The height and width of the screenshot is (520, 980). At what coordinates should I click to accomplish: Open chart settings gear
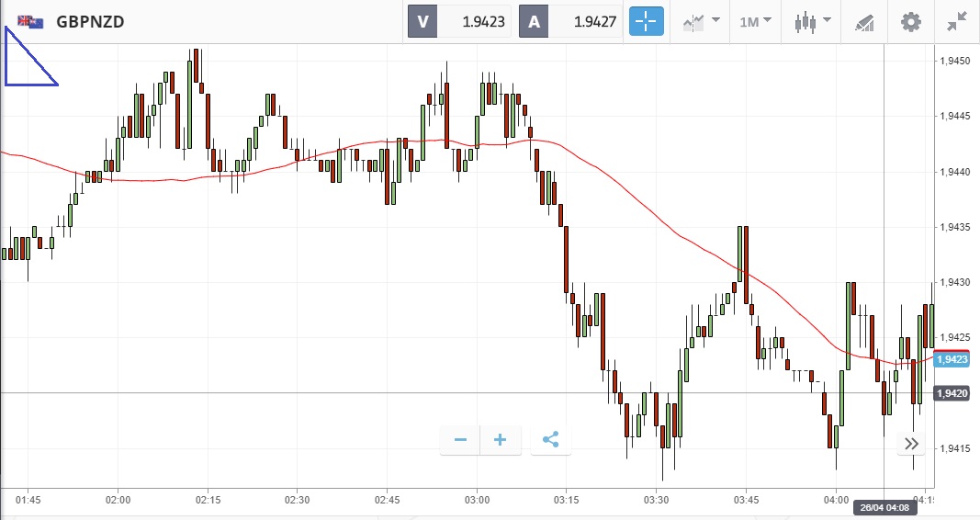pos(910,21)
